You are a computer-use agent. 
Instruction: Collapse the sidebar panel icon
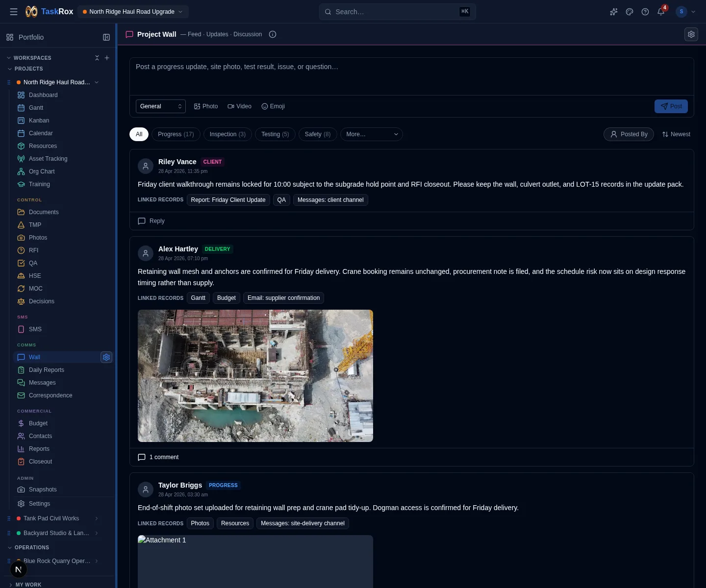[106, 37]
